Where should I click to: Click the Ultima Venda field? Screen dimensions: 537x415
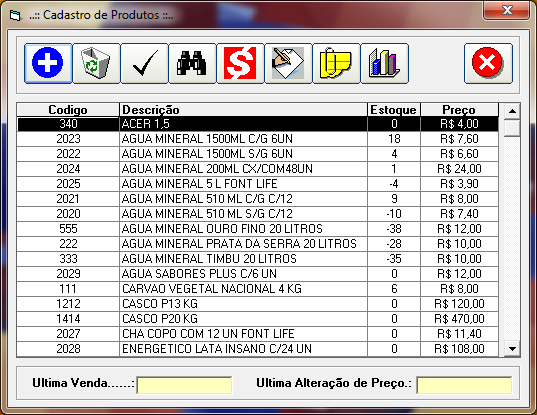pos(184,385)
